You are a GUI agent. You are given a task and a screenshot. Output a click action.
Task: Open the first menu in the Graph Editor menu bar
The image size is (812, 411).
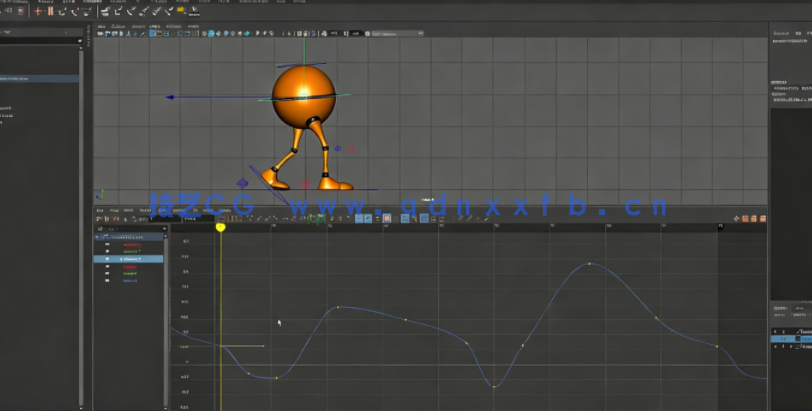tap(100, 211)
